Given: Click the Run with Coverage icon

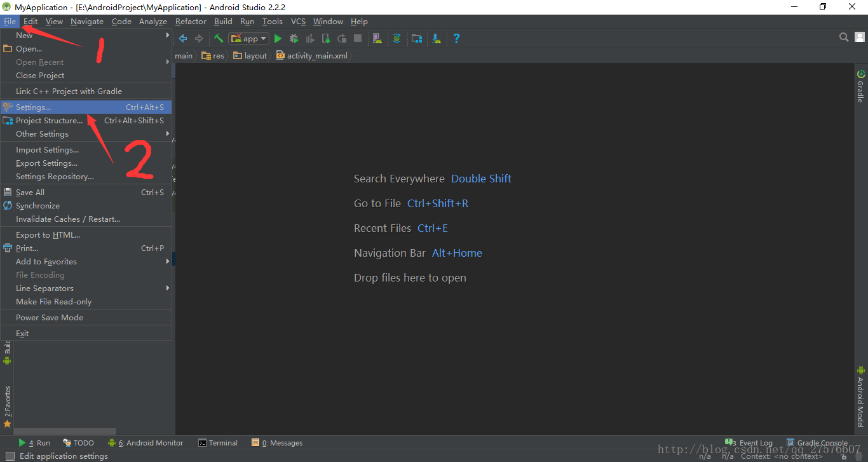Looking at the screenshot, I should pos(310,39).
